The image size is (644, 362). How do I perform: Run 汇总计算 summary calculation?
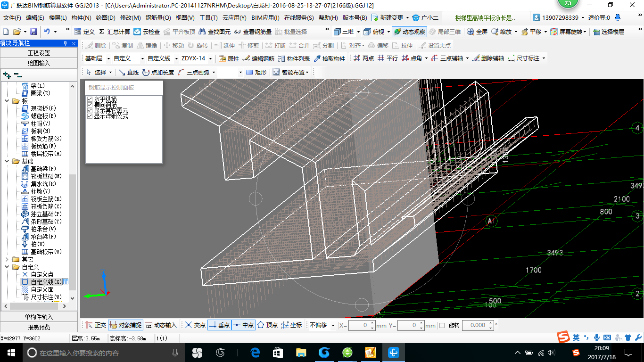click(x=115, y=32)
